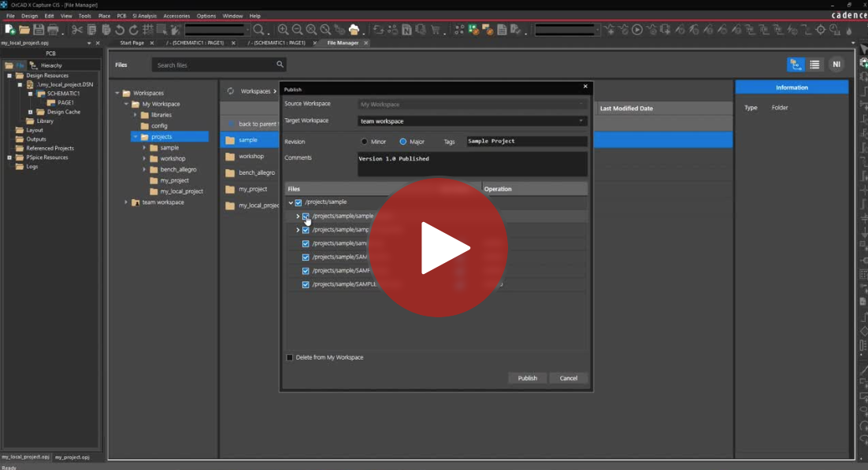
Task: Click the Paste clipboard toolbar icon
Action: [x=106, y=30]
